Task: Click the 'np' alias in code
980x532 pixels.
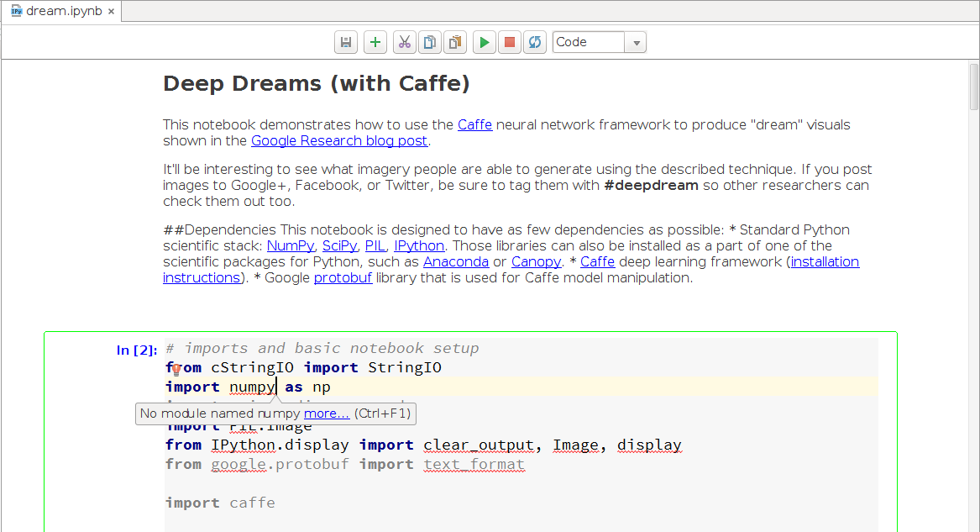Action: point(322,387)
